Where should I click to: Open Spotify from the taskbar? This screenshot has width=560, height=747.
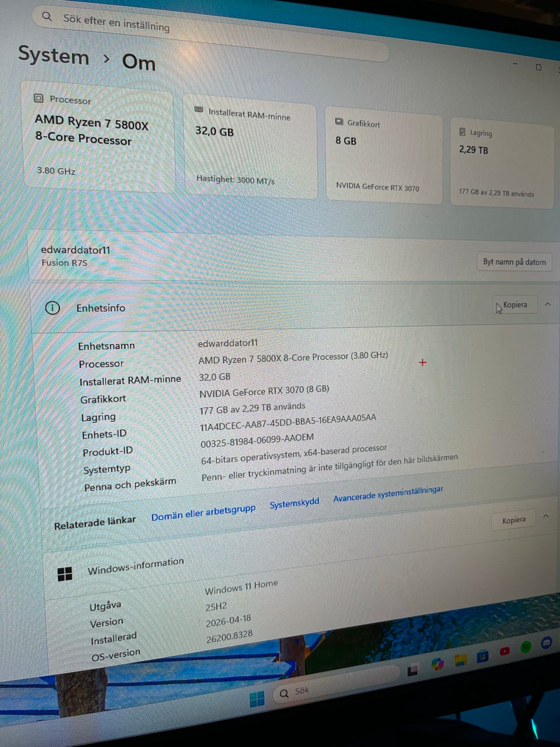point(526,647)
